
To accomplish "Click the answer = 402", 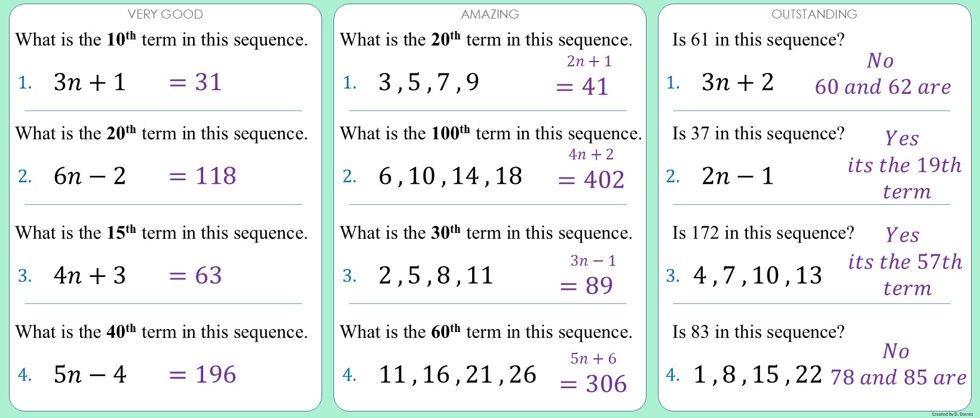I will pyautogui.click(x=591, y=180).
